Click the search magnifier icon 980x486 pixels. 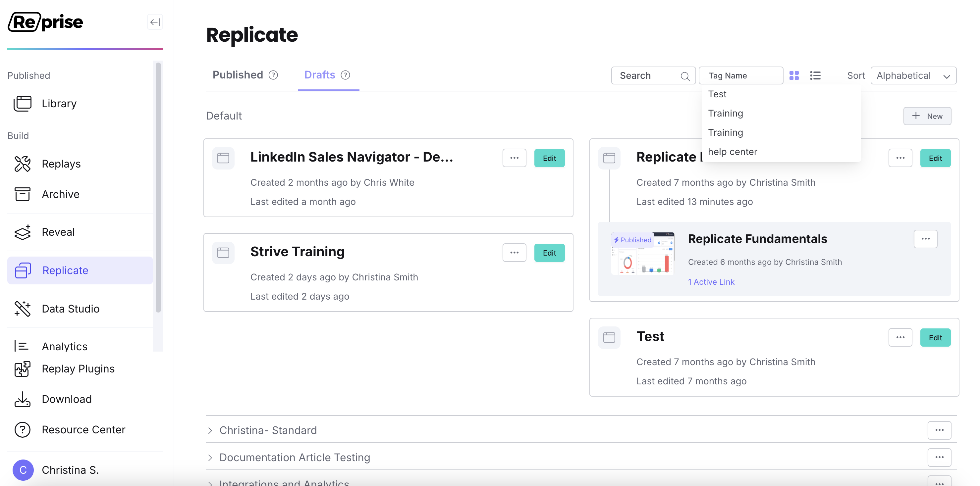[685, 76]
